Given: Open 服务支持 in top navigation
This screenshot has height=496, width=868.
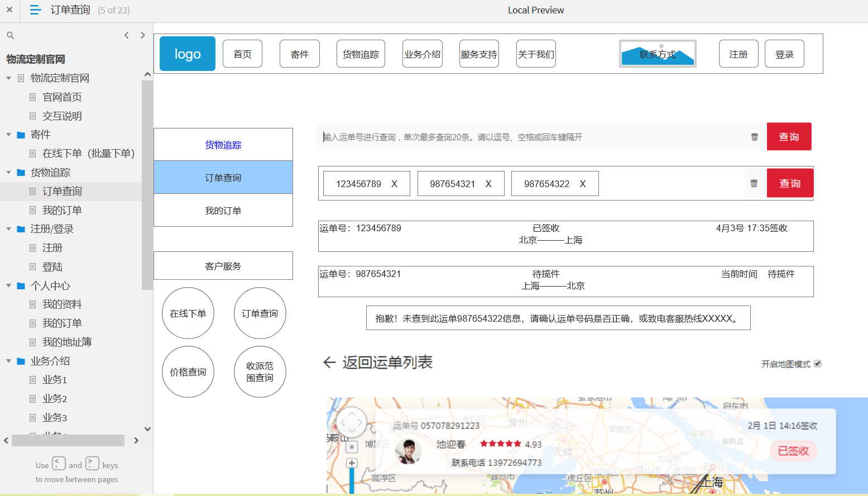Looking at the screenshot, I should (479, 54).
